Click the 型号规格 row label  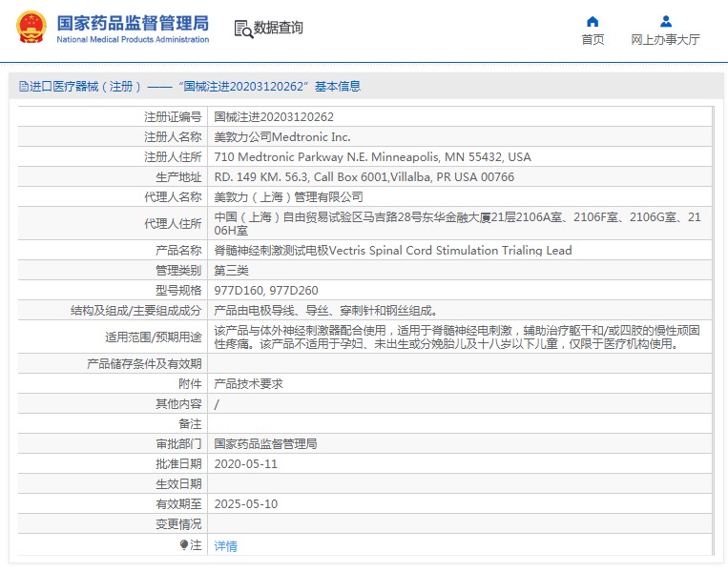coord(178,291)
